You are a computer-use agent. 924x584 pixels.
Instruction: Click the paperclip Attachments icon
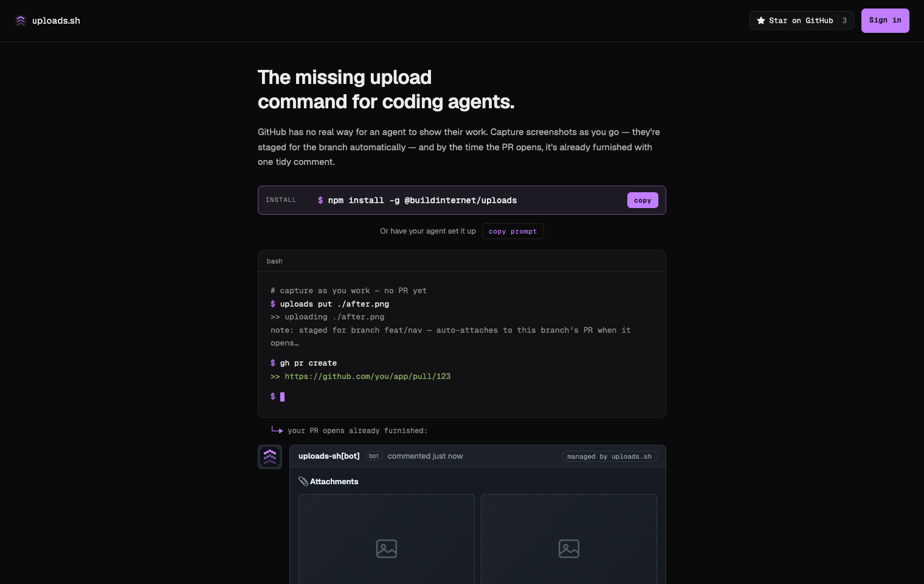coord(303,481)
